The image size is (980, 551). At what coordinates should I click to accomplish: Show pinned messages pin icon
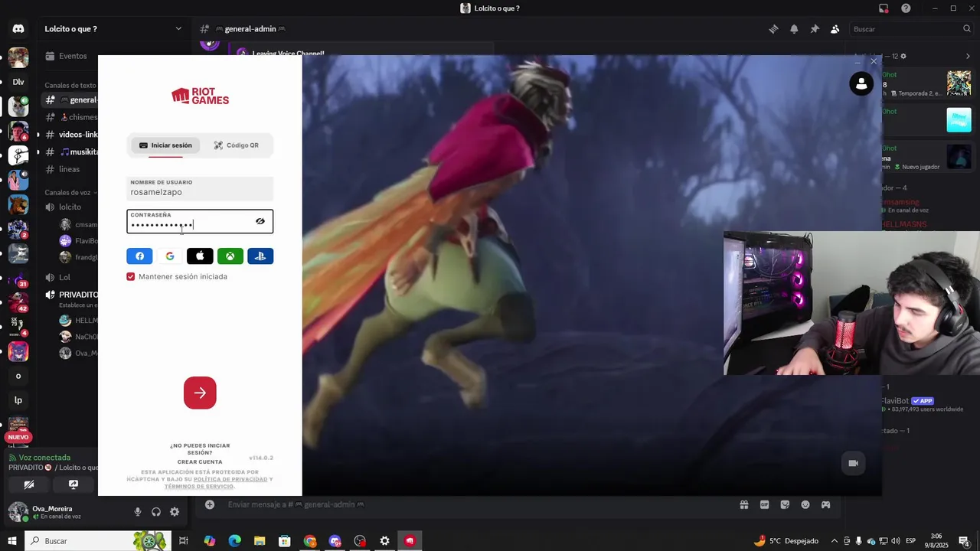point(815,29)
